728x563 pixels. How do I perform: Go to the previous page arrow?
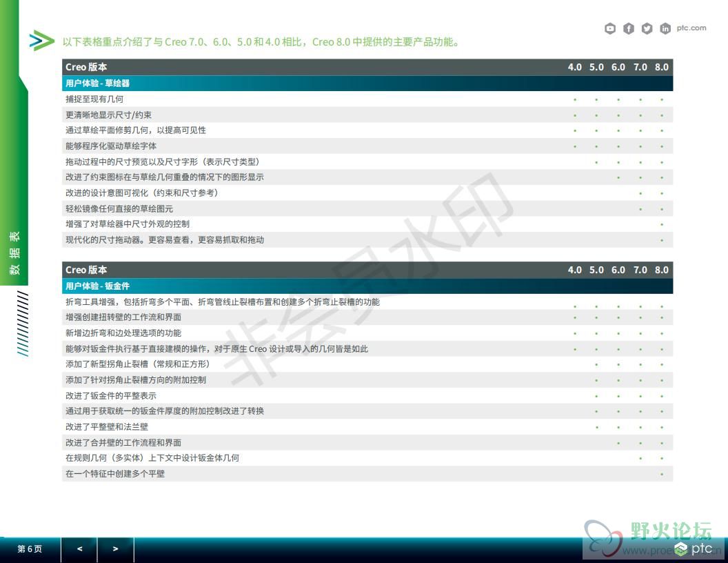point(79,549)
